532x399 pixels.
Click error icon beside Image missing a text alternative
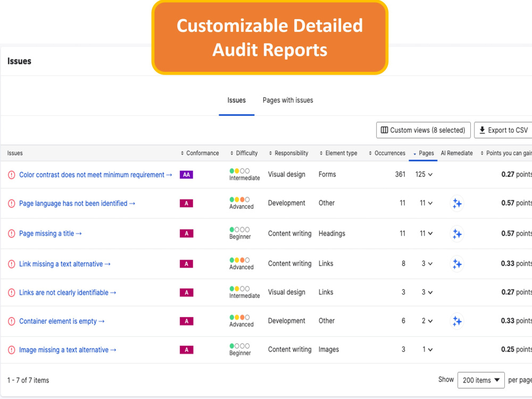tap(12, 350)
